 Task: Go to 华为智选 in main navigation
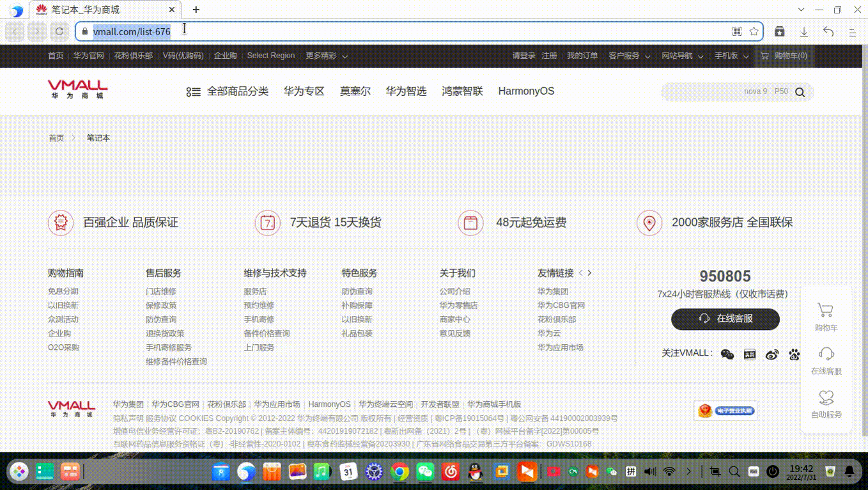[x=406, y=91]
